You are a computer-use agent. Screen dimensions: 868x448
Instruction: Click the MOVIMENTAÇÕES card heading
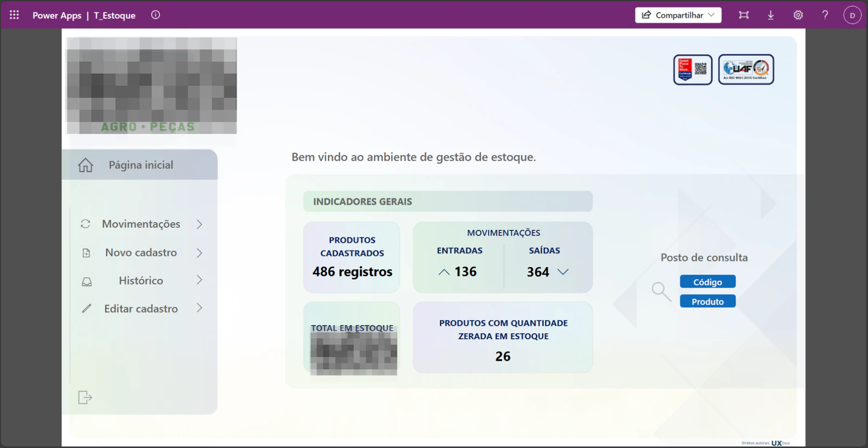click(503, 233)
